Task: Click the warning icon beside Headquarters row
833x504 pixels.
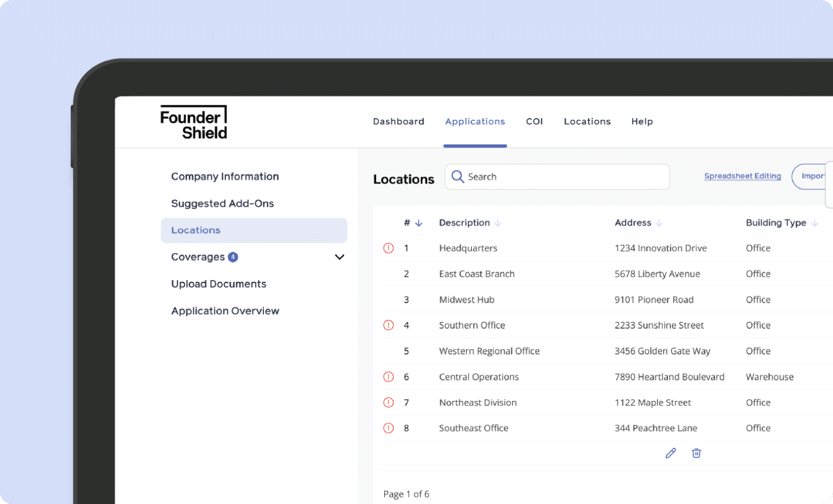Action: pos(388,248)
